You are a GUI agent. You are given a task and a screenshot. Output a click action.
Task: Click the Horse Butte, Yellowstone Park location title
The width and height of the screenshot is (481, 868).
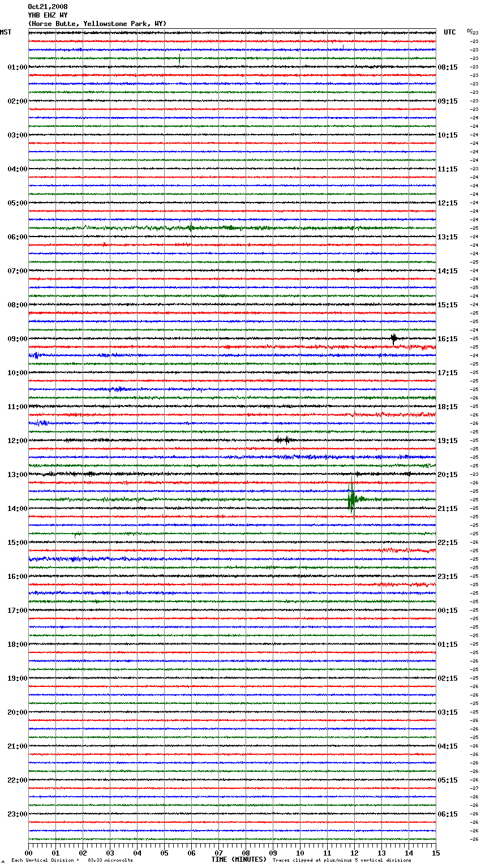(x=97, y=24)
